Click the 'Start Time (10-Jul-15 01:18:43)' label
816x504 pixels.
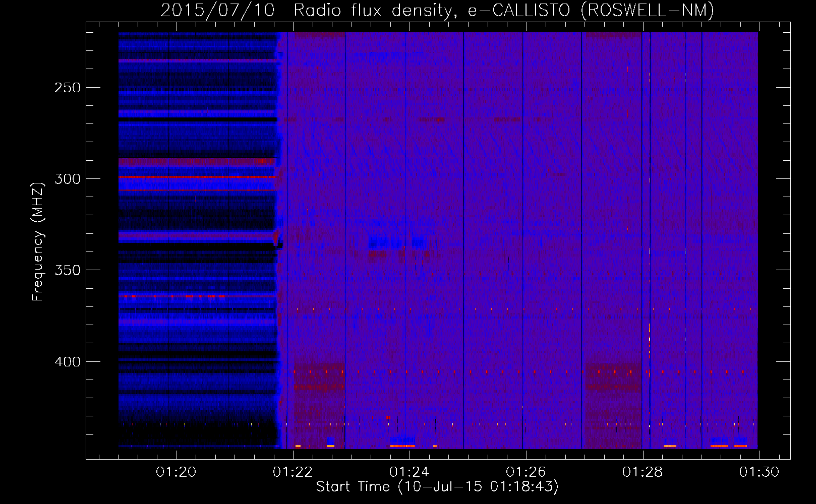(x=437, y=487)
